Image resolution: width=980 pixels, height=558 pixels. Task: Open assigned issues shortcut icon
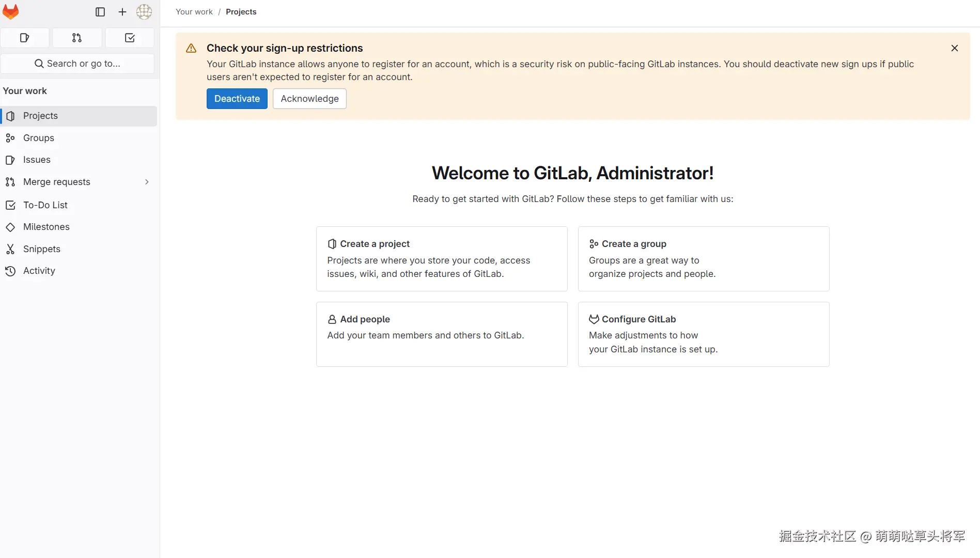(25, 38)
